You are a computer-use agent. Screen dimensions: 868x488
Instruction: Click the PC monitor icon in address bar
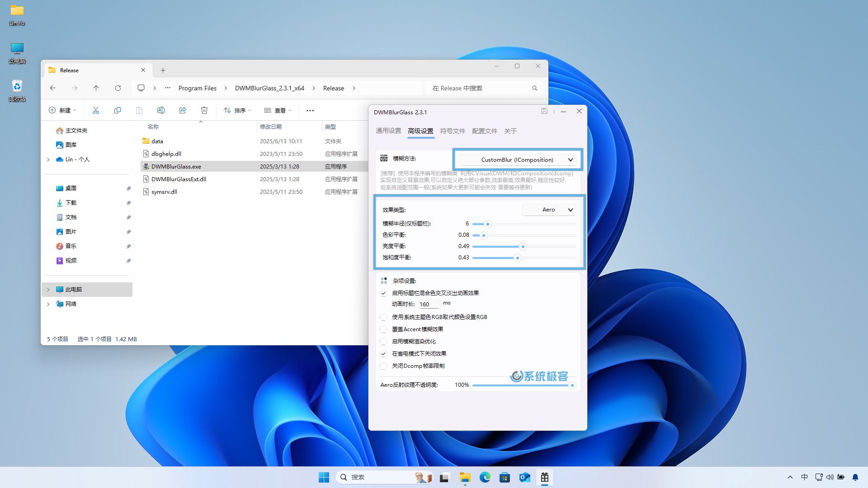click(141, 88)
